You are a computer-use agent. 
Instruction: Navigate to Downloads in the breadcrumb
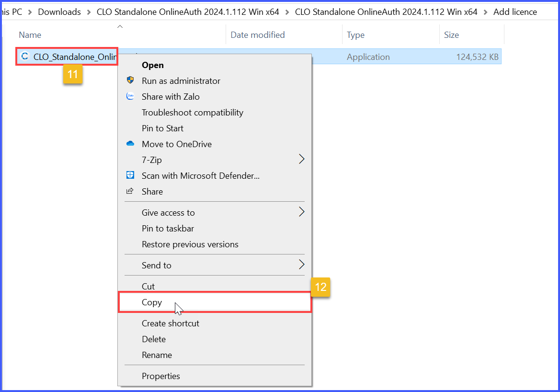point(59,12)
